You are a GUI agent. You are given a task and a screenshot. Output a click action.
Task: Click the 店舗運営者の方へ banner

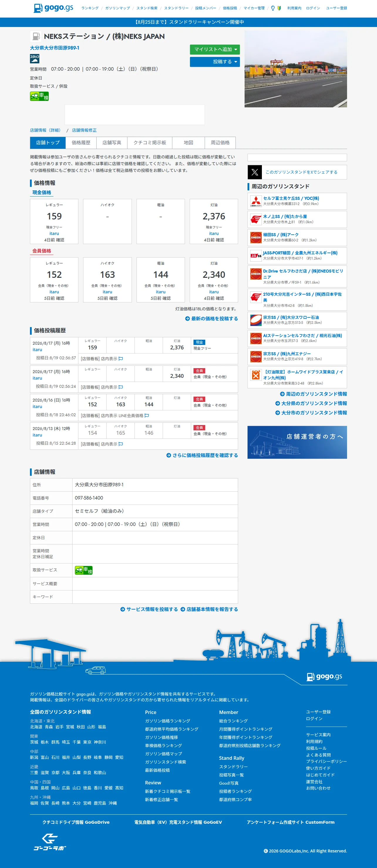(x=297, y=442)
